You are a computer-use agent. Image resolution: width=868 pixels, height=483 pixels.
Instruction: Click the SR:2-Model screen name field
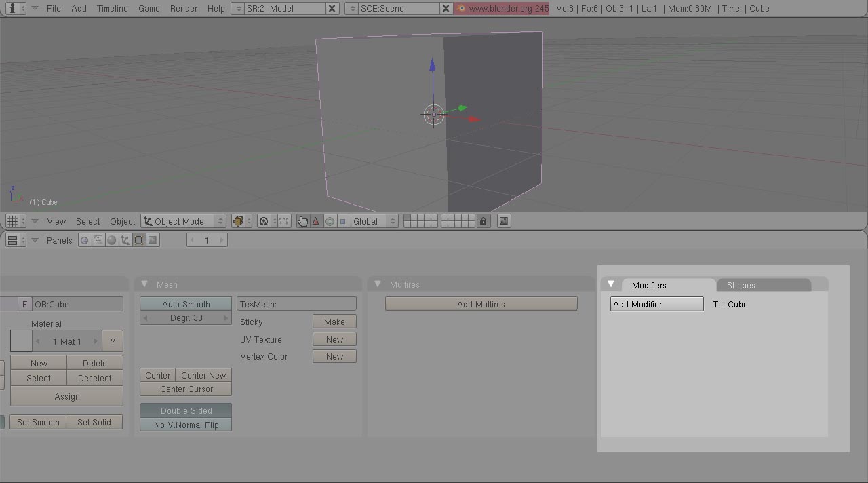[285, 9]
